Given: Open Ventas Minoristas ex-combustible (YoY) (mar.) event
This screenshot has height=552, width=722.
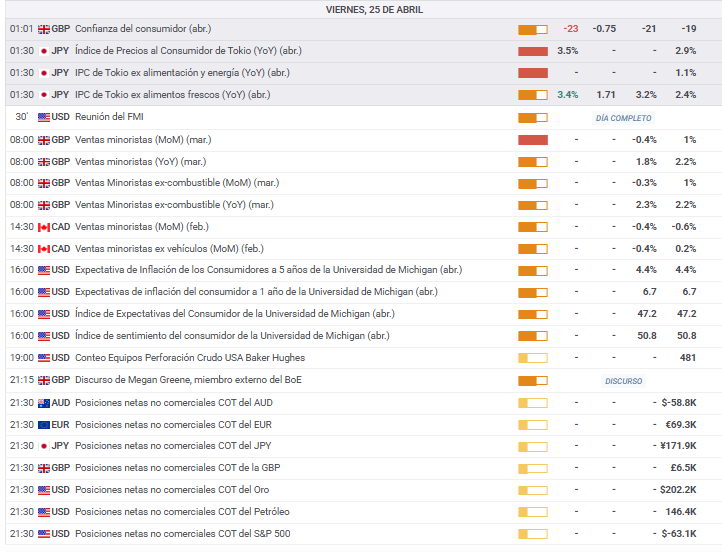Looking at the screenshot, I should coord(174,205).
